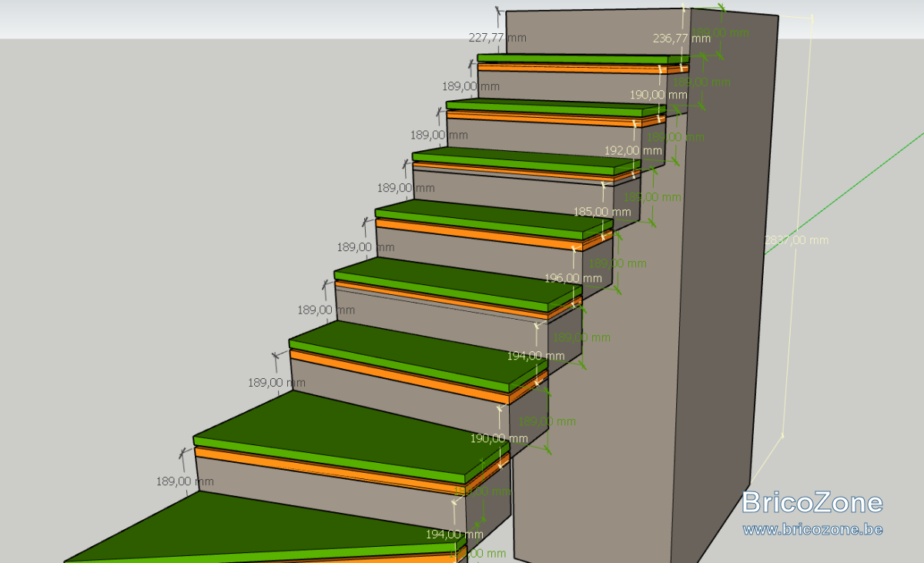Select the grey riser below the top tread
924x563 pixels.
click(570, 86)
